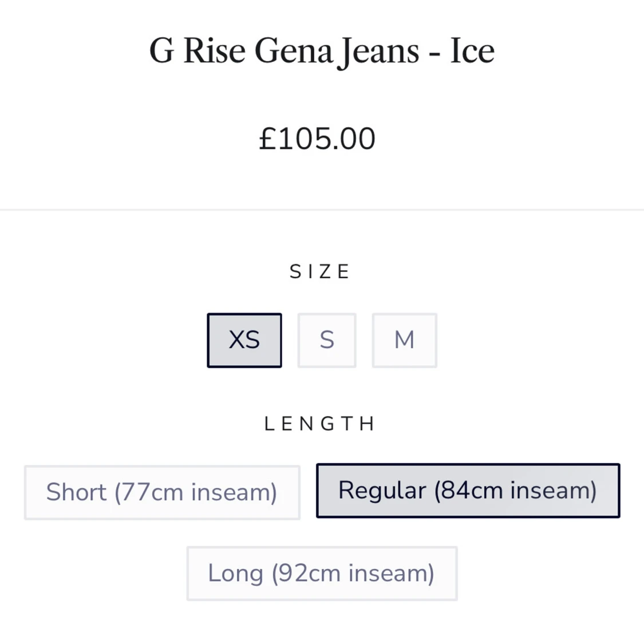The height and width of the screenshot is (644, 644).
Task: Select the XS size option
Action: tap(244, 340)
